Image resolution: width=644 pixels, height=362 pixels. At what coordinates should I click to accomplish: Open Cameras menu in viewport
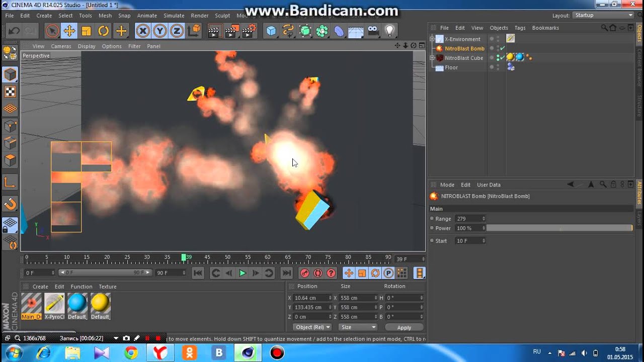click(x=61, y=46)
